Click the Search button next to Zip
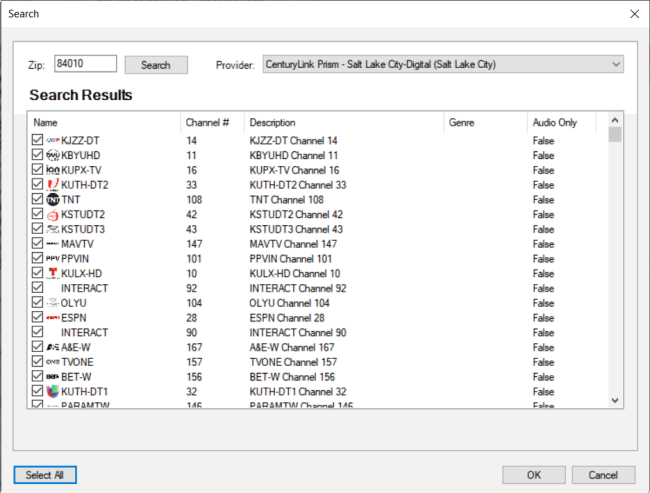Screen dimensions: 650x493 click(x=156, y=65)
